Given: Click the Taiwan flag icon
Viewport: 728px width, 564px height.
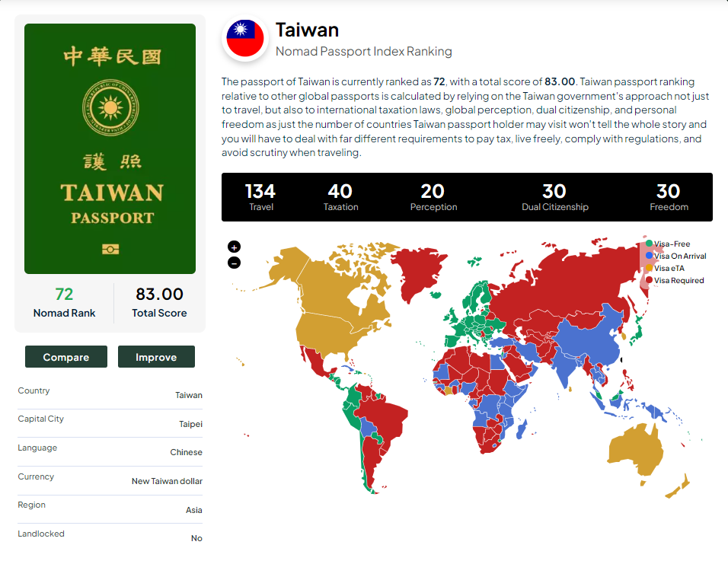Looking at the screenshot, I should coord(245,39).
